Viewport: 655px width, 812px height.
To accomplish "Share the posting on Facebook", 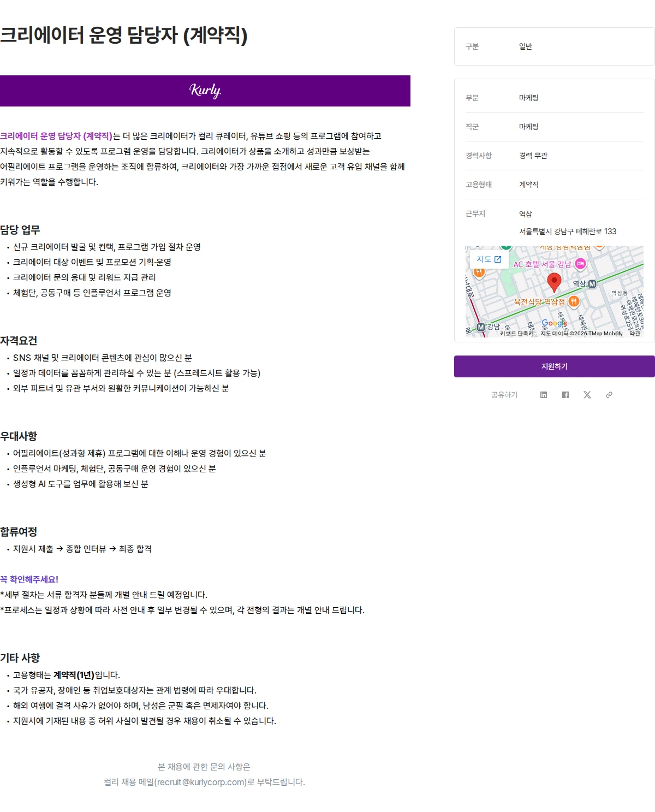I will pyautogui.click(x=565, y=395).
